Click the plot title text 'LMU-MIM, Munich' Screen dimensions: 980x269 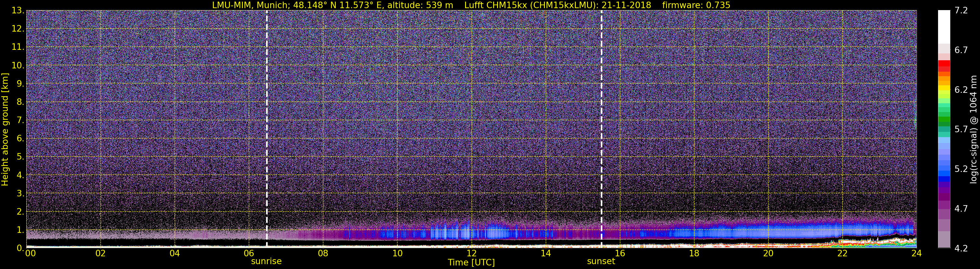(x=250, y=5)
